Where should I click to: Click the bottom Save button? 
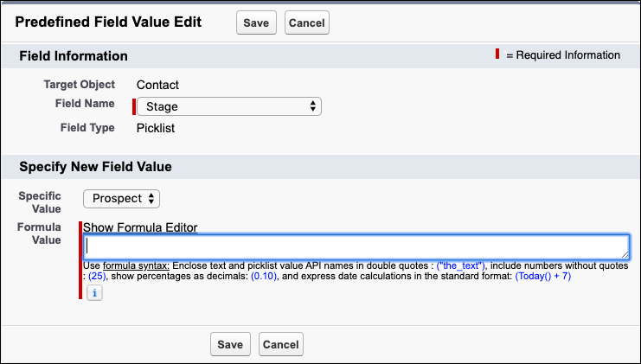click(x=230, y=344)
